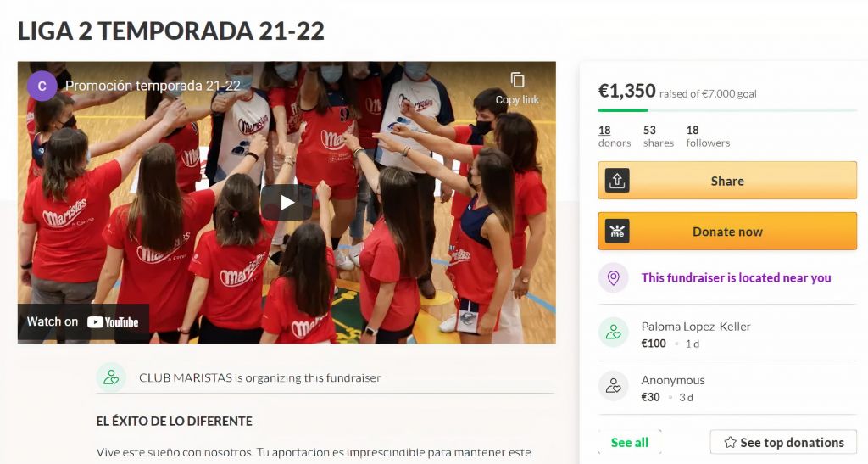Image resolution: width=868 pixels, height=464 pixels.
Task: Click the fundraising progress bar
Action: 726,110
